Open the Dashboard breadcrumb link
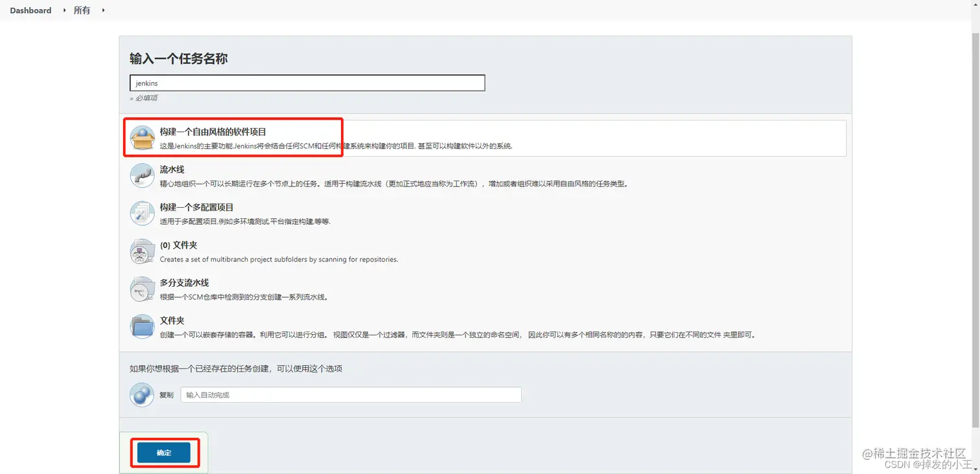The image size is (980, 474). tap(30, 10)
